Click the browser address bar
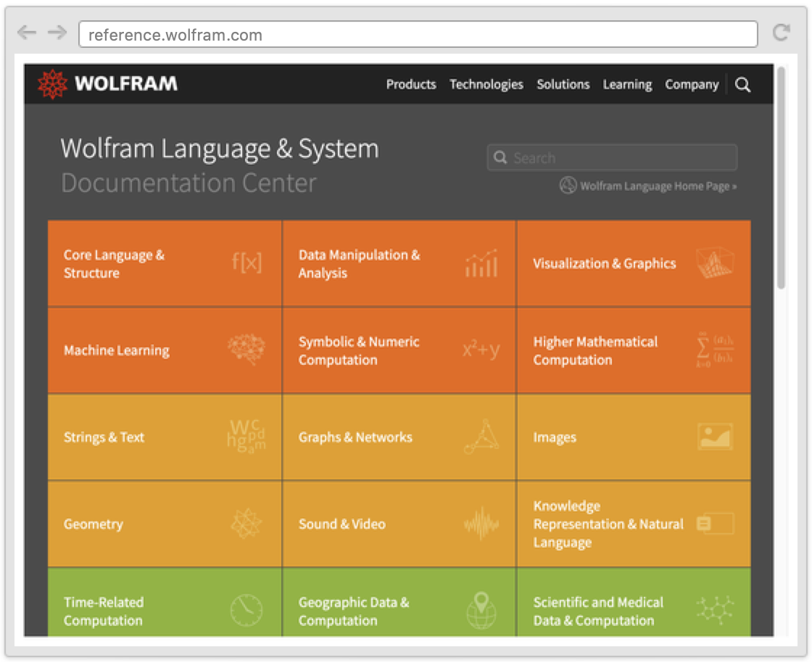 [418, 35]
